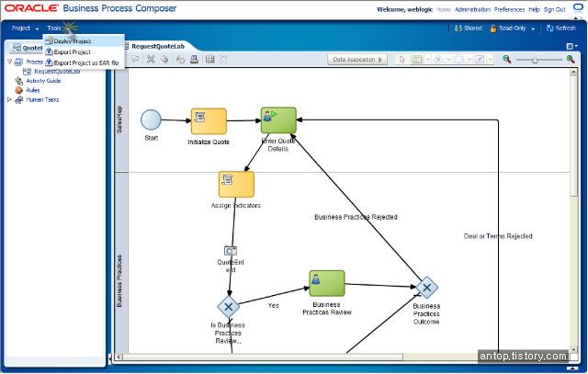Expand the Human Tasks tree node
The width and height of the screenshot is (588, 374).
pyautogui.click(x=10, y=100)
